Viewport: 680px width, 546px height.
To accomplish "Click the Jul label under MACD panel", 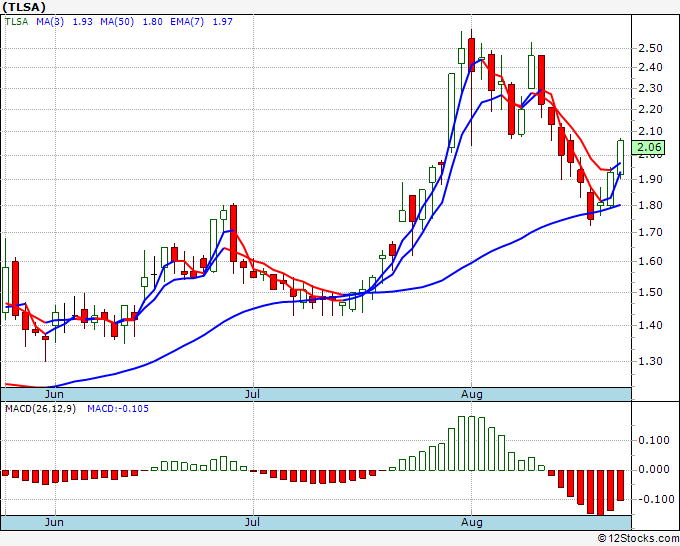I will 252,522.
